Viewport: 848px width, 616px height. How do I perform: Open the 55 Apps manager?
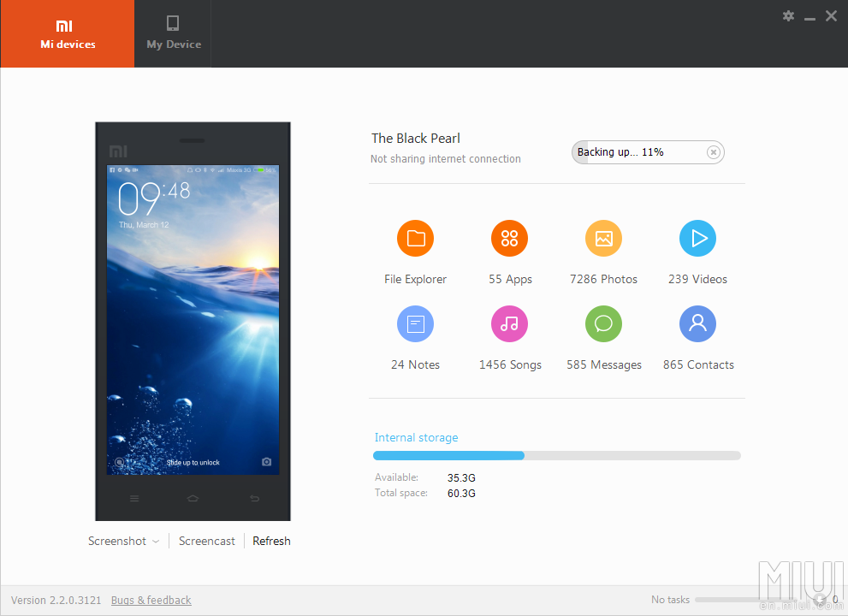click(x=509, y=238)
